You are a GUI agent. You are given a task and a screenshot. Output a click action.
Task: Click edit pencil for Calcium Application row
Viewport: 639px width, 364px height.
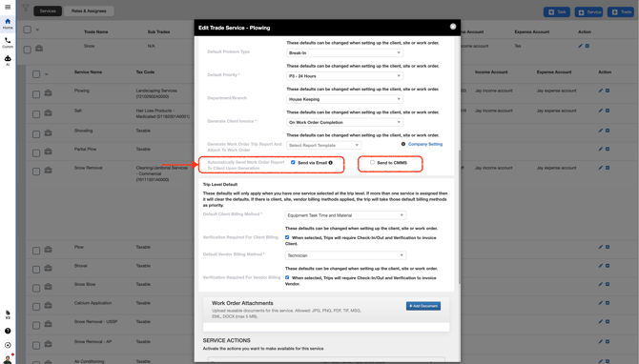click(x=600, y=303)
